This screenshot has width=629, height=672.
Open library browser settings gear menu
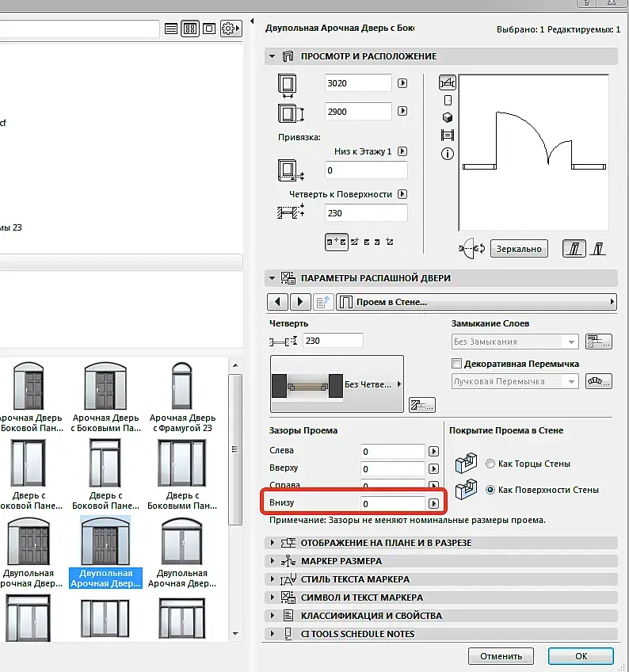(x=231, y=29)
